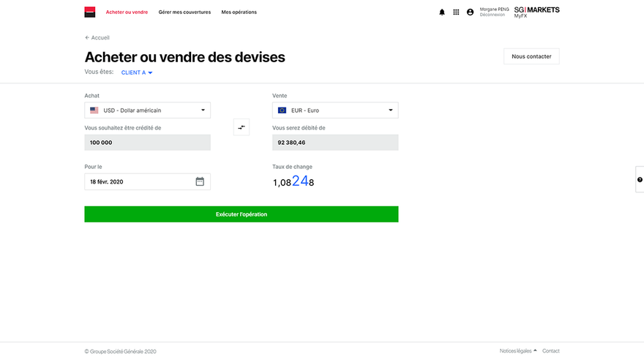
Task: Go to Gérer mes couvertures tab
Action: coord(184,12)
